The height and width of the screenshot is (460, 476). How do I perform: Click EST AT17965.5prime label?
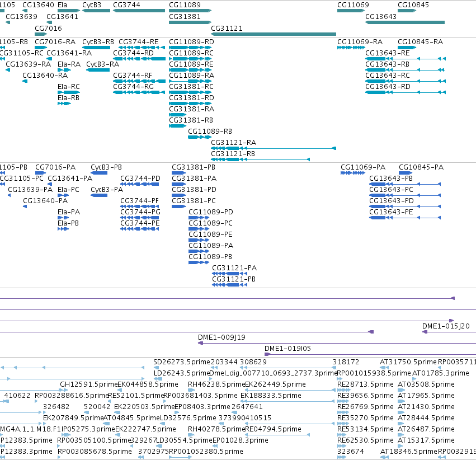(426, 395)
